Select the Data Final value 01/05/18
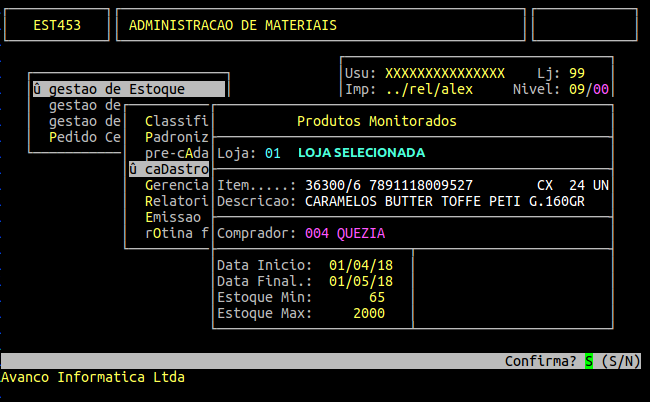Viewport: 650px width, 402px height. (361, 281)
